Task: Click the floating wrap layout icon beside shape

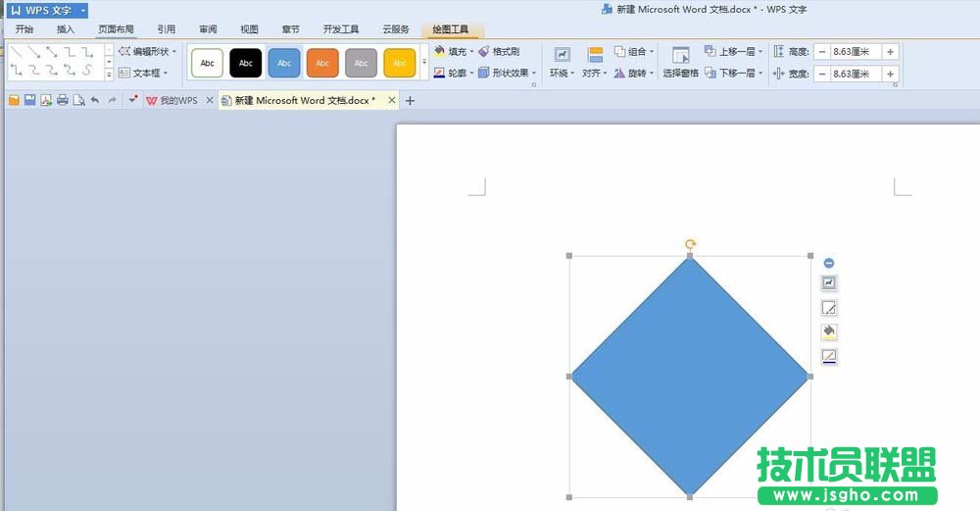Action: pyautogui.click(x=829, y=282)
